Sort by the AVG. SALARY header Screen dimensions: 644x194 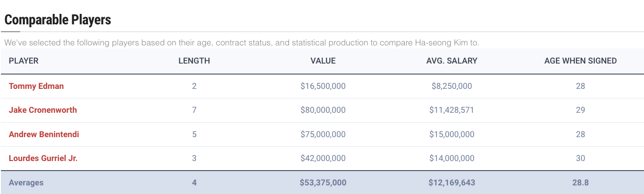click(452, 61)
